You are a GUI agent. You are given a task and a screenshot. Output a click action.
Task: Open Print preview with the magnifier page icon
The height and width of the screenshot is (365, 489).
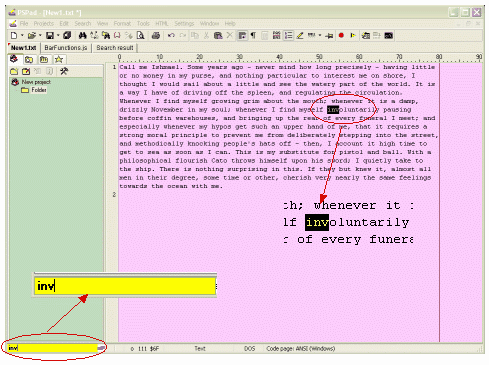(141, 35)
